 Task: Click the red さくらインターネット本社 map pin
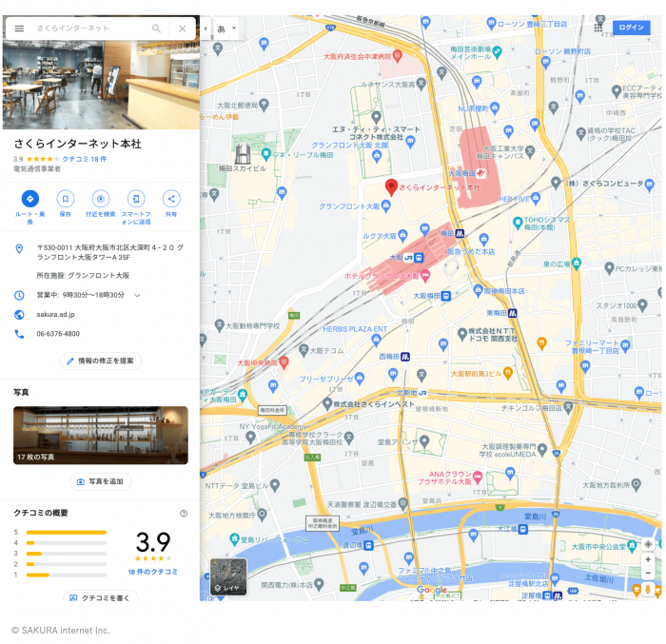point(391,186)
